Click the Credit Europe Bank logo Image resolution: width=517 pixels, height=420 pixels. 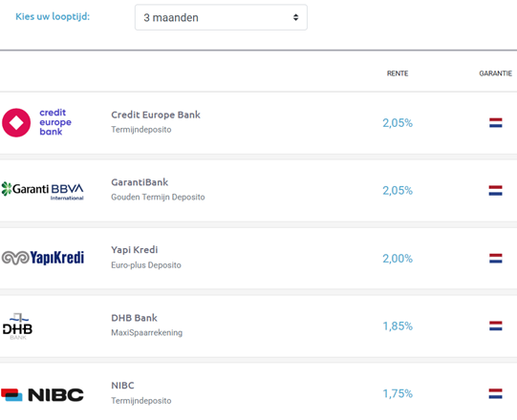point(36,122)
